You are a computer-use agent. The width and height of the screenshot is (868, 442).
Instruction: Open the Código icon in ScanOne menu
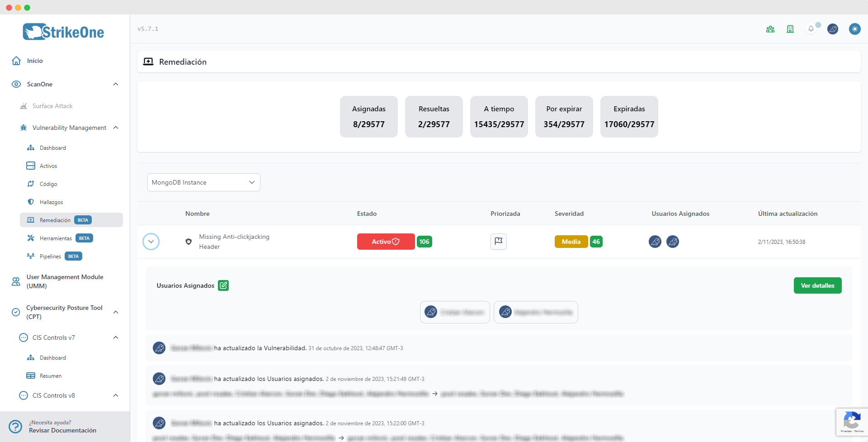pos(30,184)
